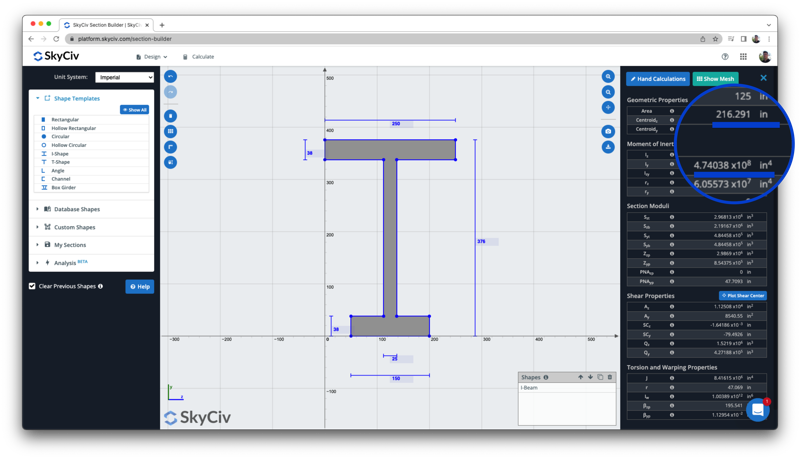Viewport: 800px width, 459px height.
Task: Open the browser tab list dropdown arrow
Action: (768, 24)
